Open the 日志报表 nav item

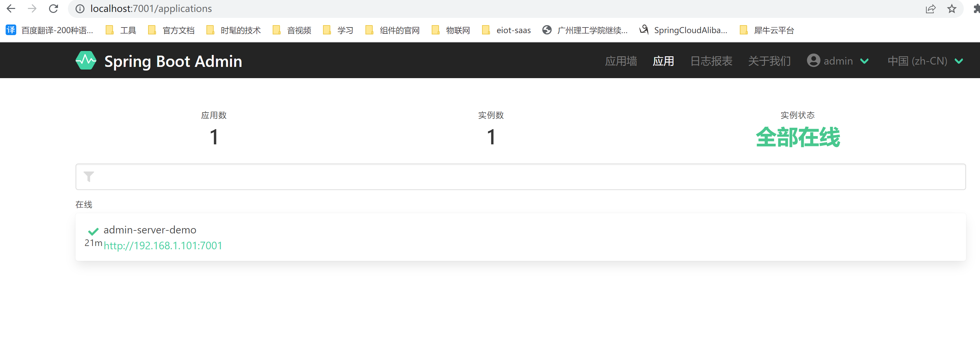(x=711, y=61)
